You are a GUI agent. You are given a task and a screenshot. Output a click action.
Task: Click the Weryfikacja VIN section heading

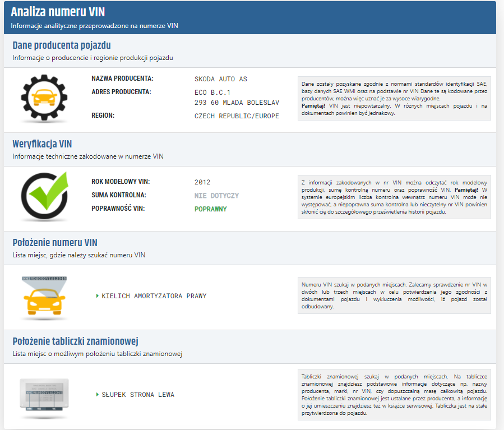click(x=42, y=144)
